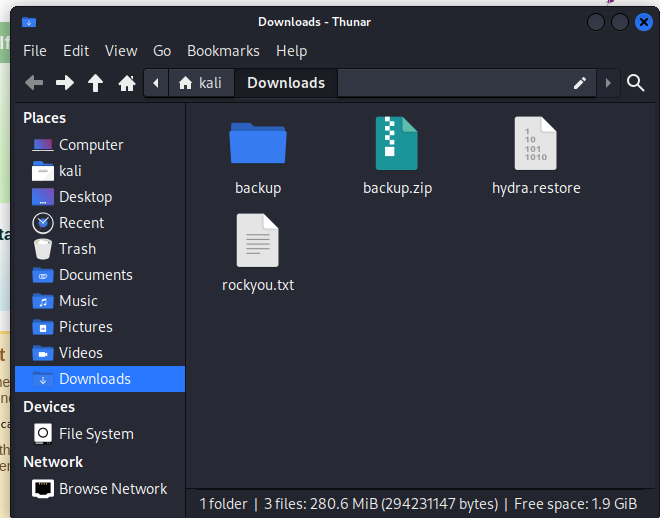
Task: Edit location with the pencil icon
Action: click(580, 83)
